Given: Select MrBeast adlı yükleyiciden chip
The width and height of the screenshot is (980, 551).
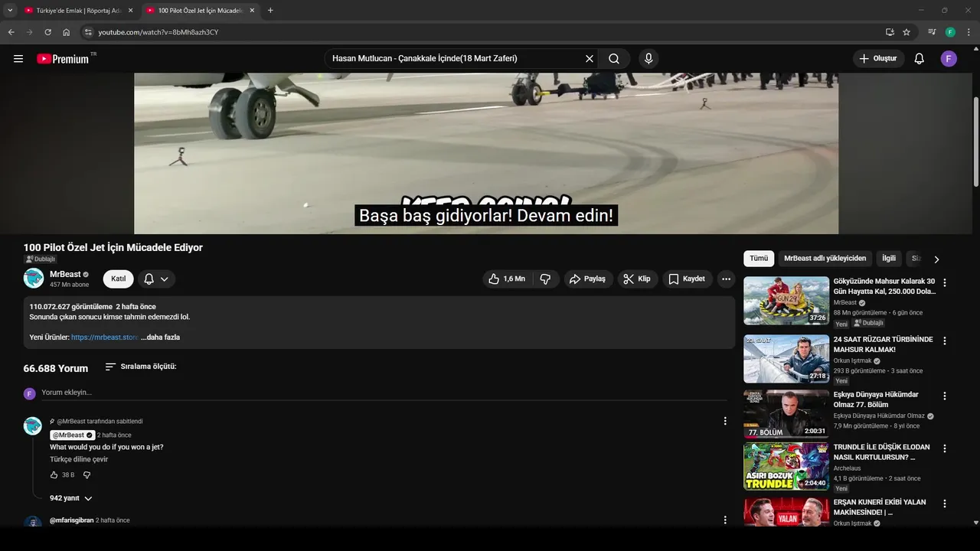Looking at the screenshot, I should (825, 259).
